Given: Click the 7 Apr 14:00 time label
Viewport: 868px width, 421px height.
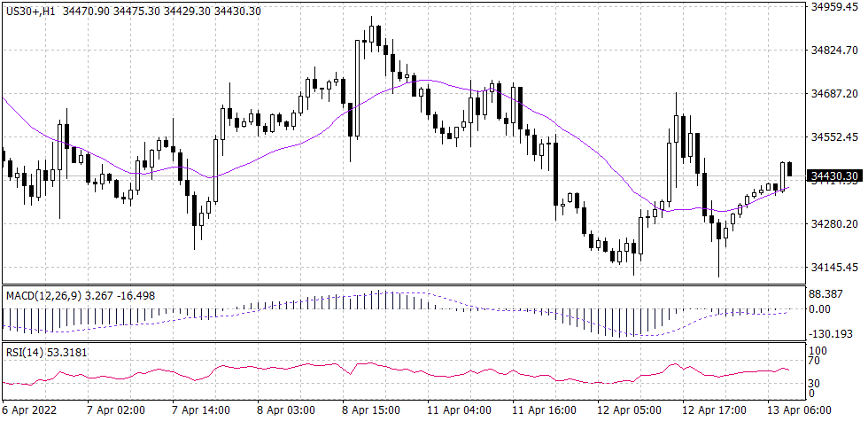Looking at the screenshot, I should [x=202, y=410].
